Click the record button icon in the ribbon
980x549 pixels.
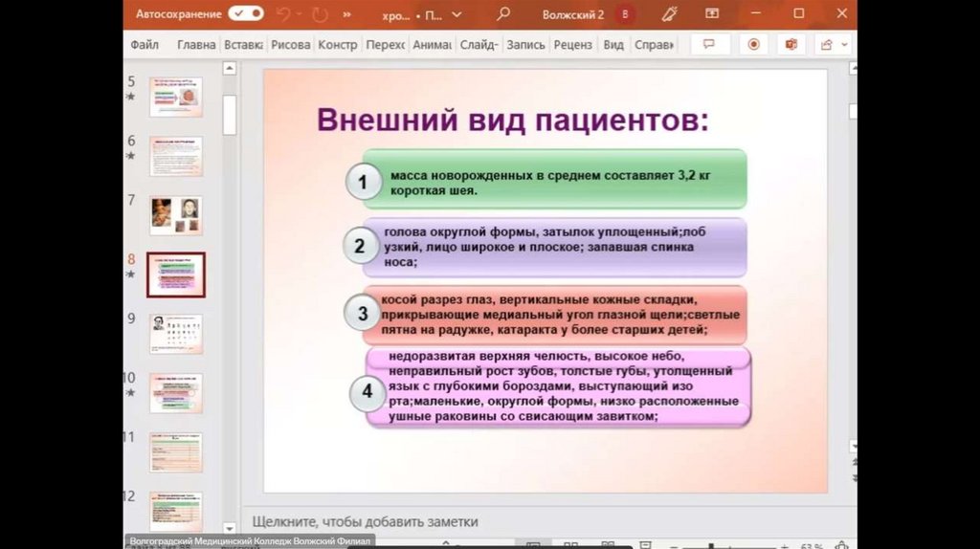pyautogui.click(x=754, y=44)
